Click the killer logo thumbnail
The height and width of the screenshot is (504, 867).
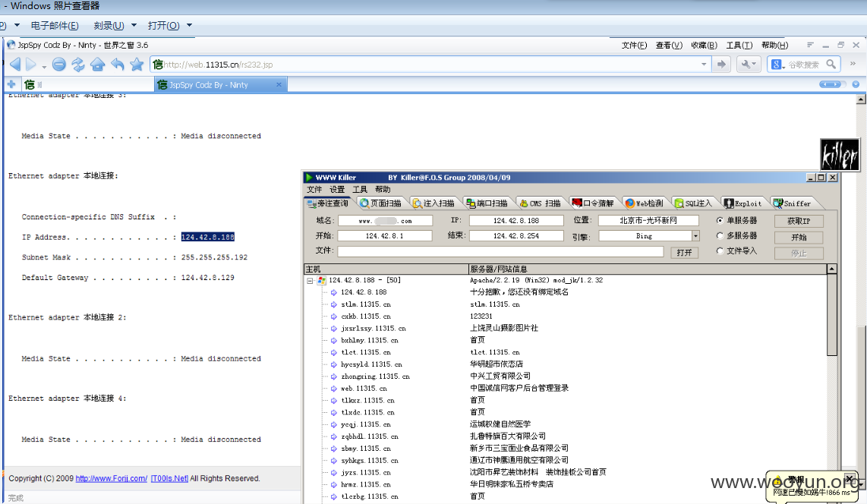tap(840, 155)
